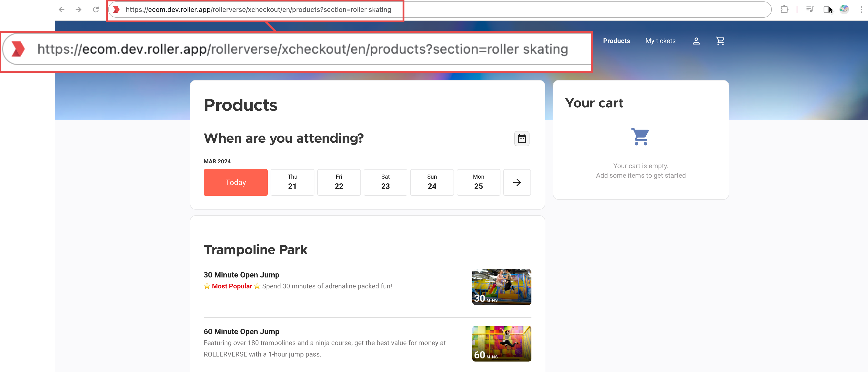Open the browser extensions puzzle icon
The image size is (868, 372).
click(784, 10)
